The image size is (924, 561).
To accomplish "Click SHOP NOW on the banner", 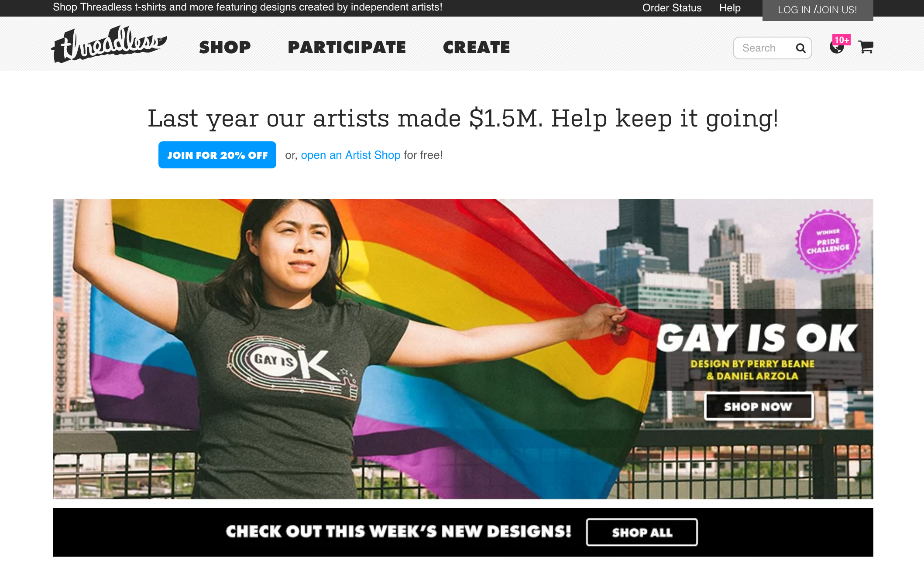I will point(759,407).
